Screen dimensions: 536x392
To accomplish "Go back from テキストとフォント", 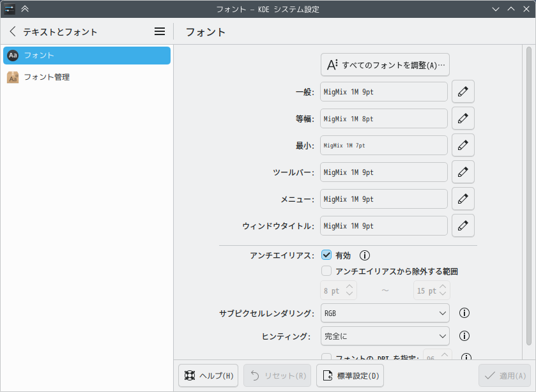I will coord(13,31).
